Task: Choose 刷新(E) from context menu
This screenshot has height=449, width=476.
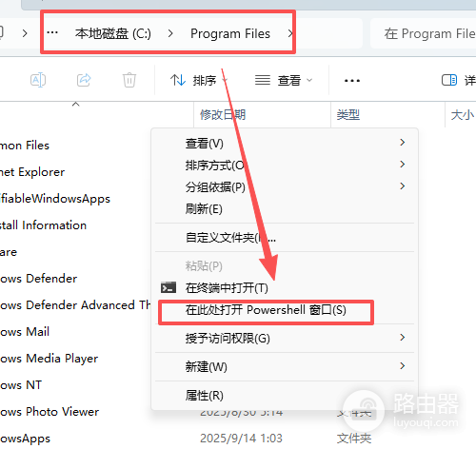Action: pyautogui.click(x=285, y=209)
